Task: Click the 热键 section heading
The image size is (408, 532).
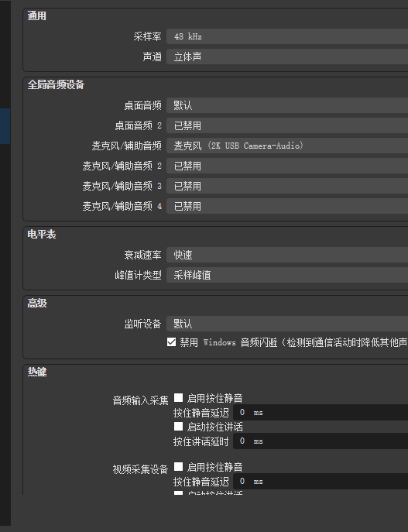Action: coord(36,372)
